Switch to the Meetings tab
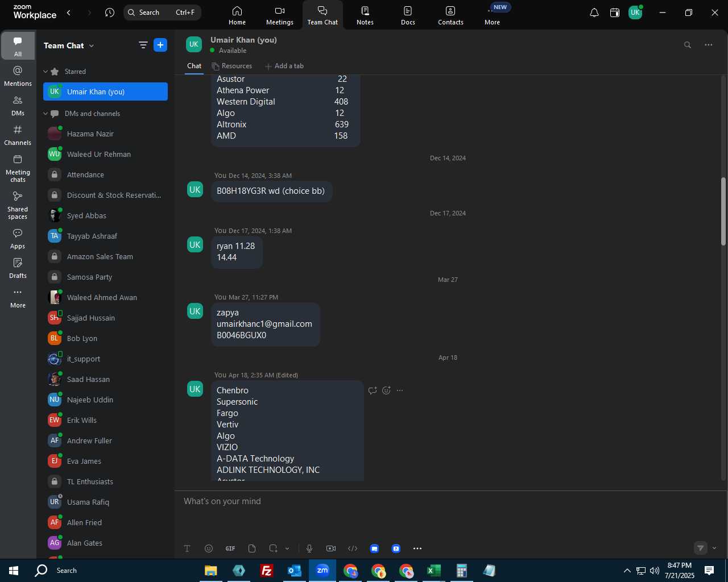This screenshot has height=582, width=728. point(280,15)
